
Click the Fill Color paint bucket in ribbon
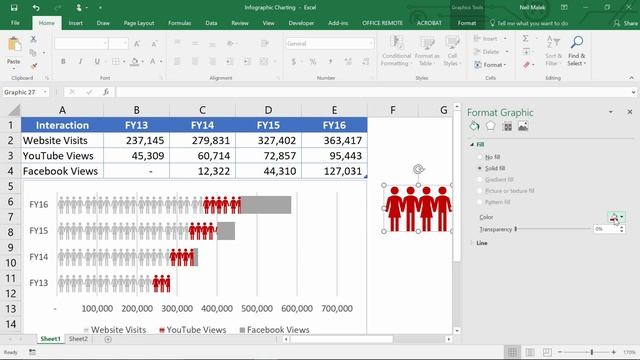(134, 62)
